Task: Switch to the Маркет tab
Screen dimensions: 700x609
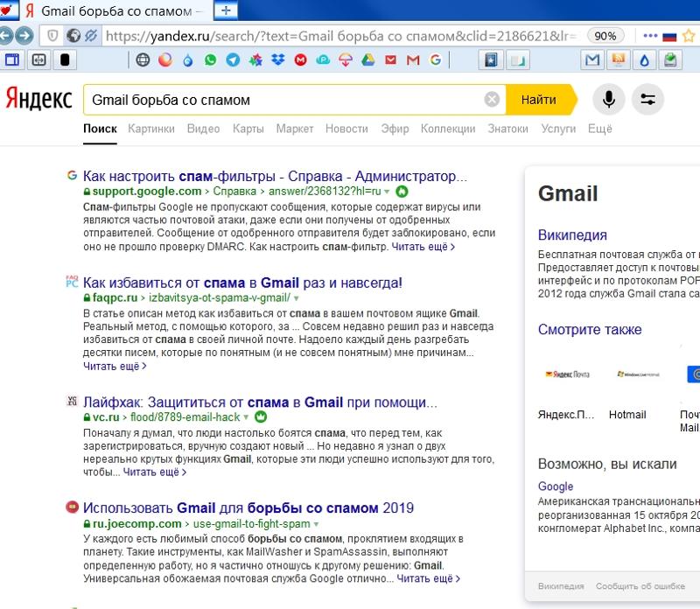Action: (x=295, y=129)
